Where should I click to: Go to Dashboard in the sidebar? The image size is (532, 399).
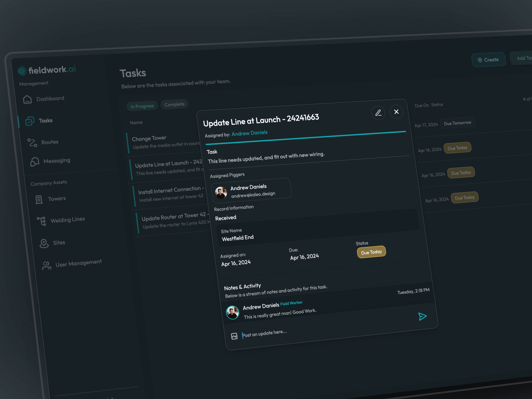[x=50, y=98]
